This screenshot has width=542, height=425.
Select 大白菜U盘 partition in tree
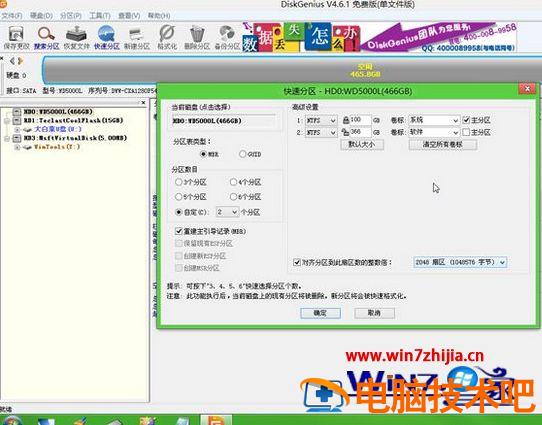point(58,129)
